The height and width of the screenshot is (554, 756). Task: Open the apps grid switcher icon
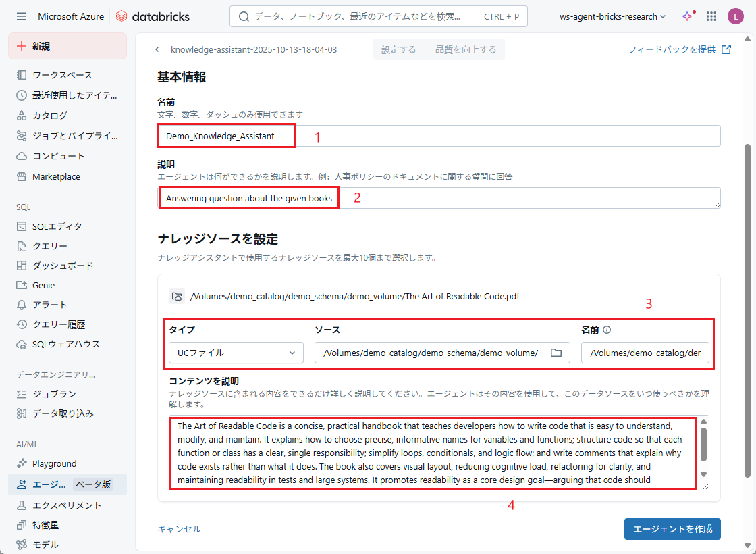pyautogui.click(x=711, y=16)
